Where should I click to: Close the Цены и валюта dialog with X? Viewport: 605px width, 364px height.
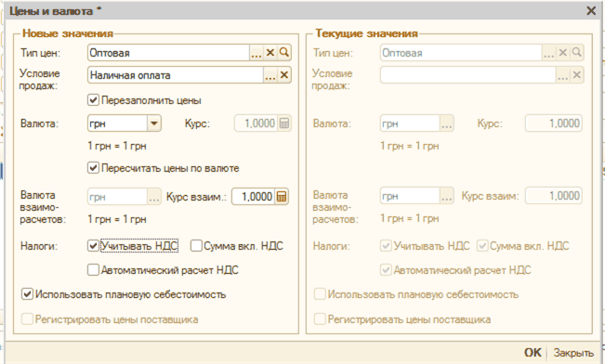[x=591, y=11]
